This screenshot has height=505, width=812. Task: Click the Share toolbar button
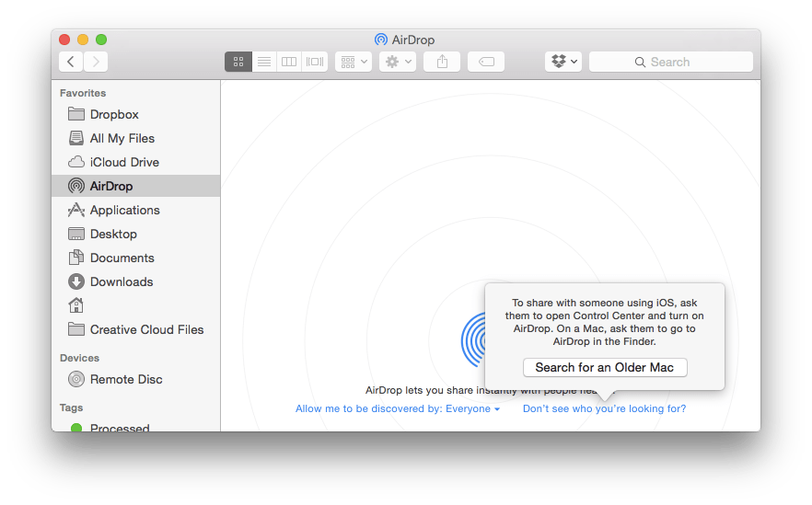442,62
